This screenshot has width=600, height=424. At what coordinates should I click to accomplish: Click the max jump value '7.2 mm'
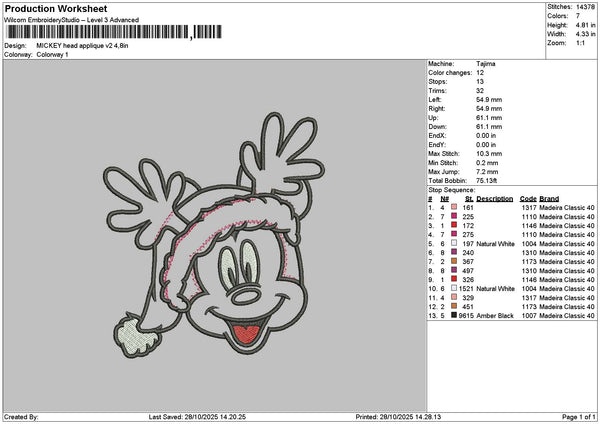[487, 172]
